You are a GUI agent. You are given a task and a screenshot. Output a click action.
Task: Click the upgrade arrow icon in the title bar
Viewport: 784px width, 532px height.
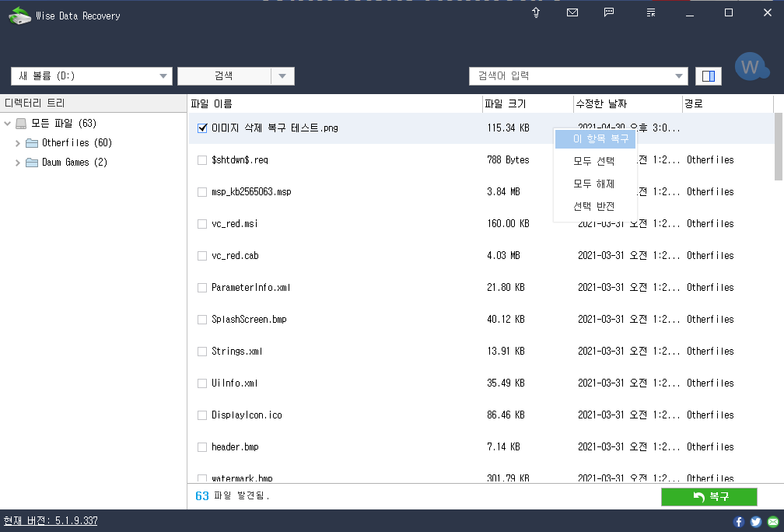tap(536, 12)
